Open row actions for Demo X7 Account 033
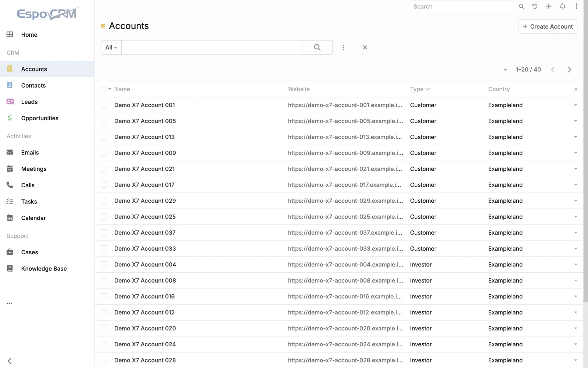Image resolution: width=588 pixels, height=368 pixels. [576, 249]
